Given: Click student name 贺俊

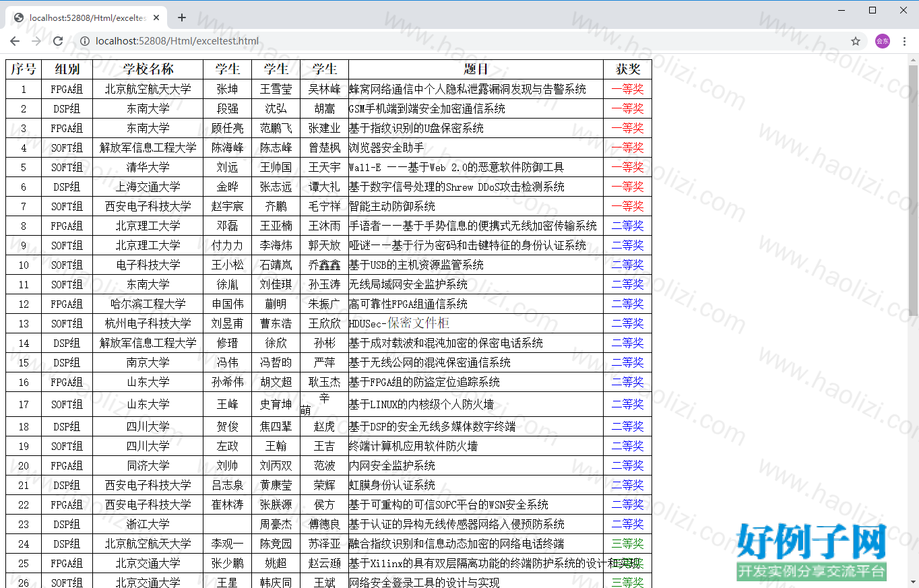Looking at the screenshot, I should click(x=228, y=426).
